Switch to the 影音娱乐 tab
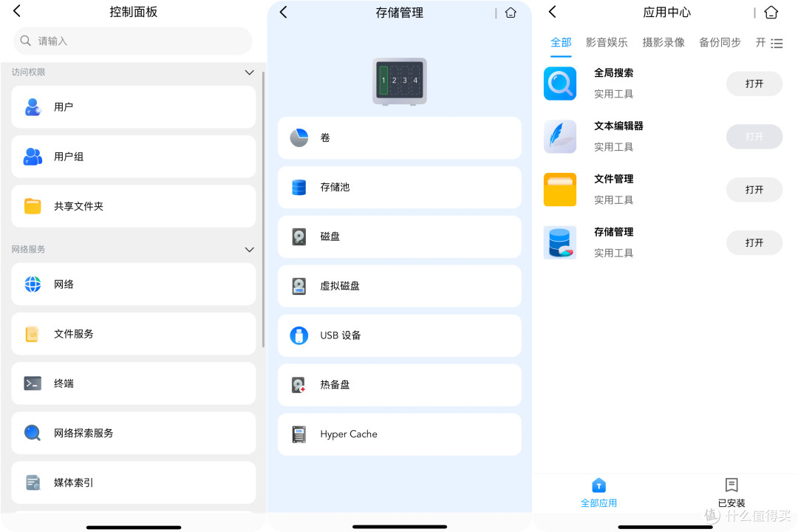The height and width of the screenshot is (532, 798). [606, 43]
